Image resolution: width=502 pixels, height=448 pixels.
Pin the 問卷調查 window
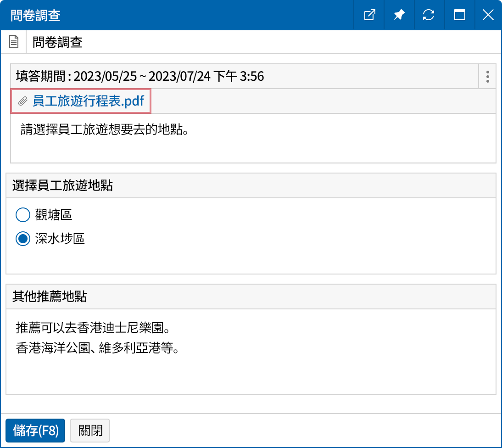tap(399, 15)
